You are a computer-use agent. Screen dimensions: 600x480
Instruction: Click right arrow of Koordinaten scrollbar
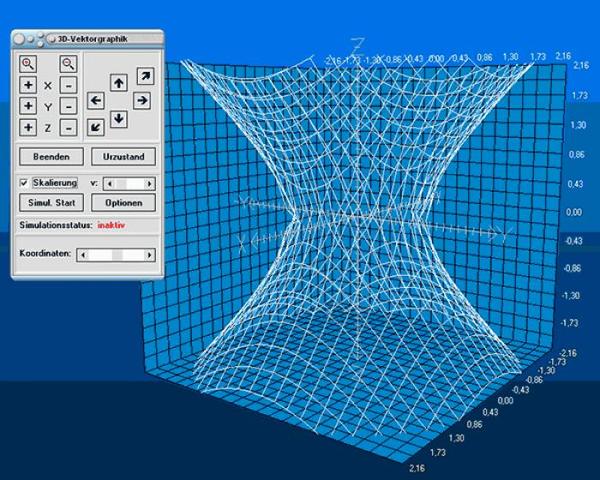click(x=150, y=255)
